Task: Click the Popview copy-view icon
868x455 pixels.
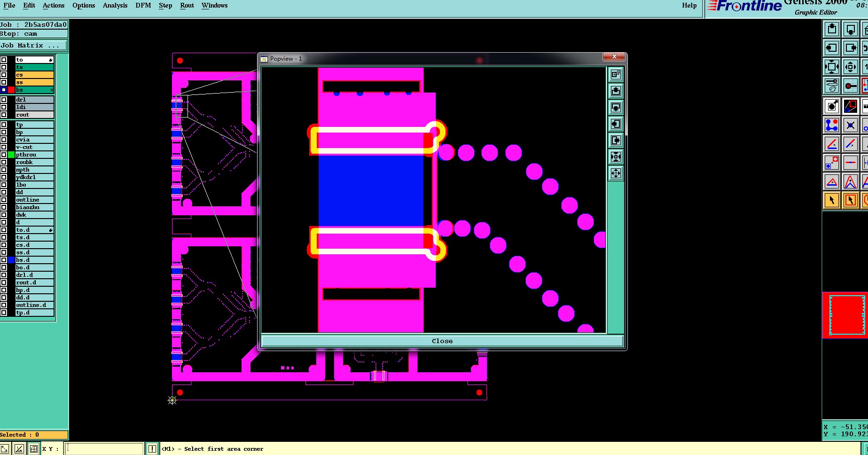Action: pos(616,74)
